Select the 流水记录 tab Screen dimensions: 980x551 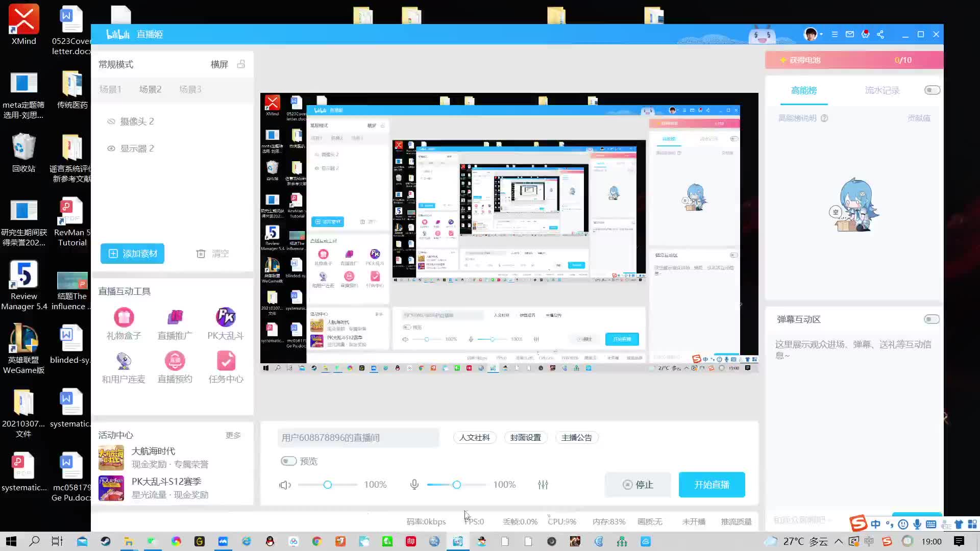click(x=882, y=90)
